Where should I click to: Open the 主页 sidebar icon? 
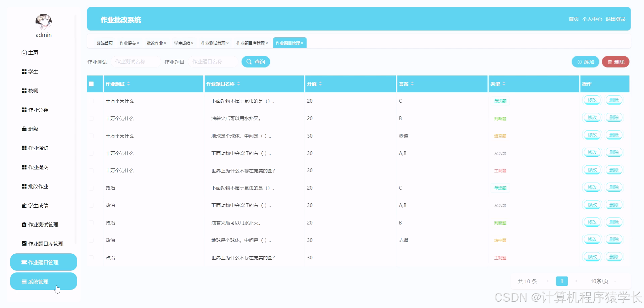[24, 52]
